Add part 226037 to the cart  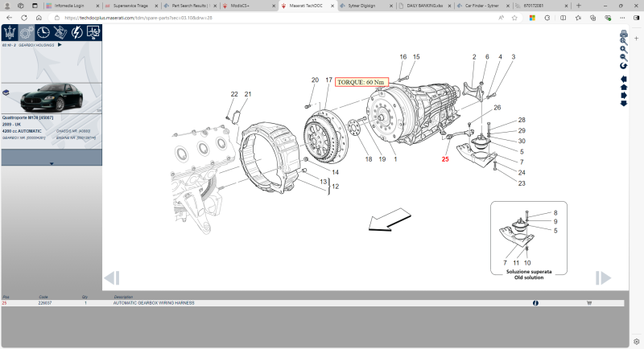pyautogui.click(x=589, y=303)
